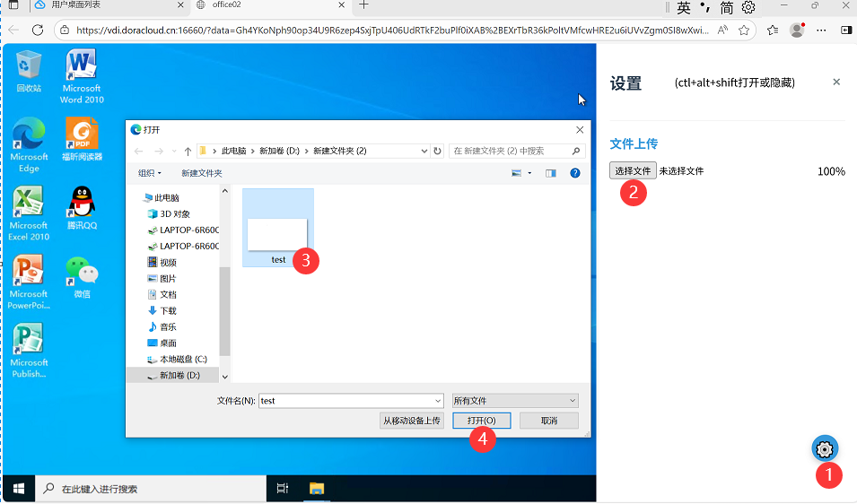
Task: Click the Windows taskbar search box
Action: coord(153,489)
